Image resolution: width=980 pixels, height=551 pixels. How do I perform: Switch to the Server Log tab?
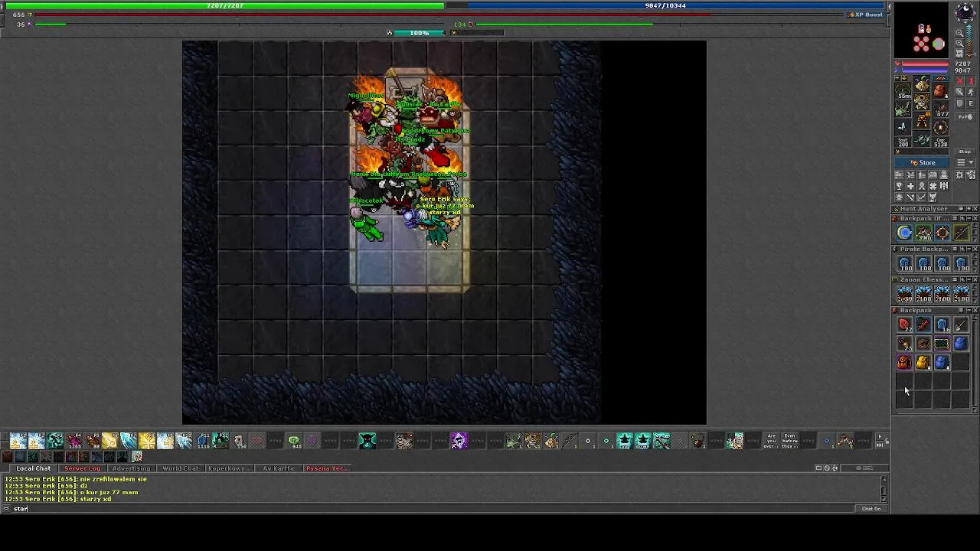(x=82, y=468)
